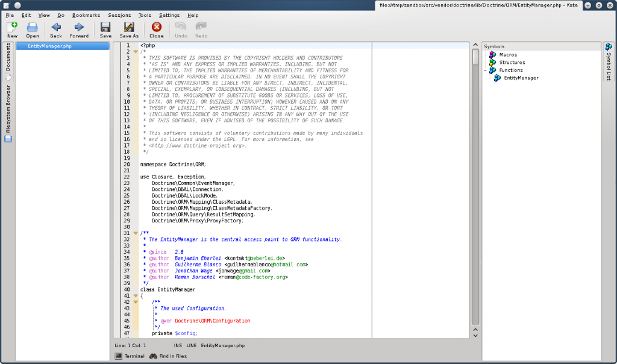Select EntityManager.php in the documents list
The width and height of the screenshot is (617, 364).
49,46
